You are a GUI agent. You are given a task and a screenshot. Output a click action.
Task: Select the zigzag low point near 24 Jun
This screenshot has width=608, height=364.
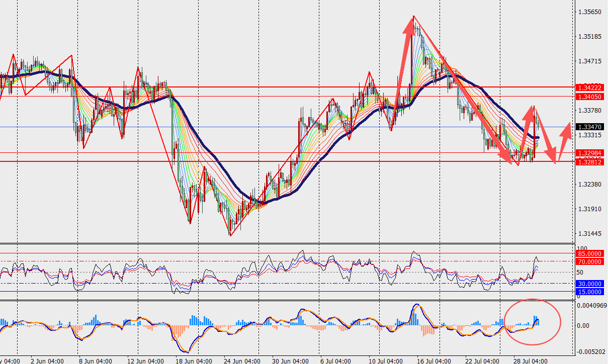click(230, 235)
